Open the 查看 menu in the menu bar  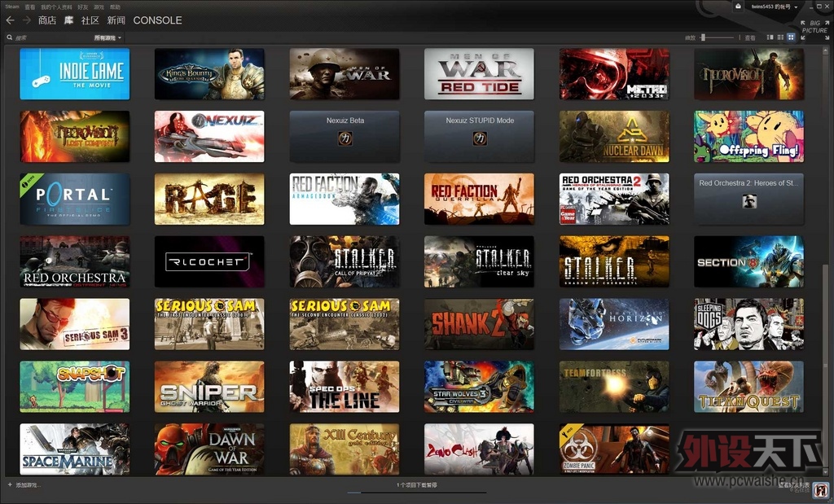[30, 7]
